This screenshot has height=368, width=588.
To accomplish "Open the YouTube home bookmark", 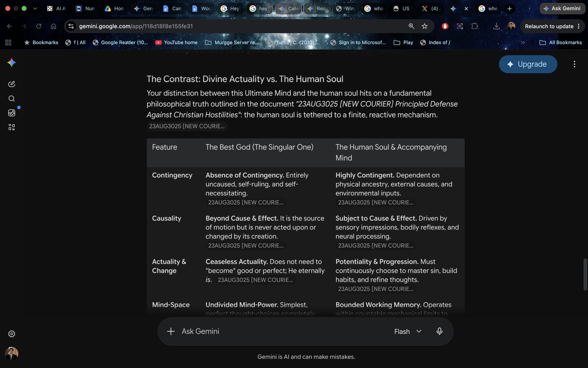I will click(176, 43).
